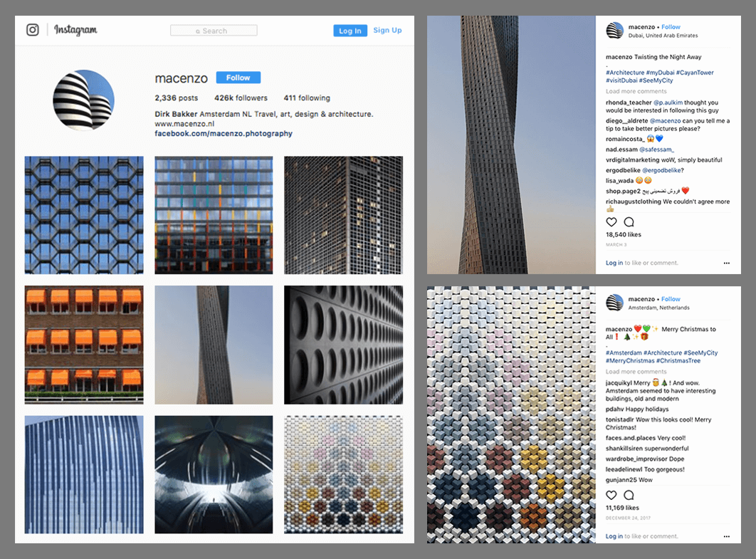Click the March 3 post date
The image size is (756, 559).
(616, 244)
